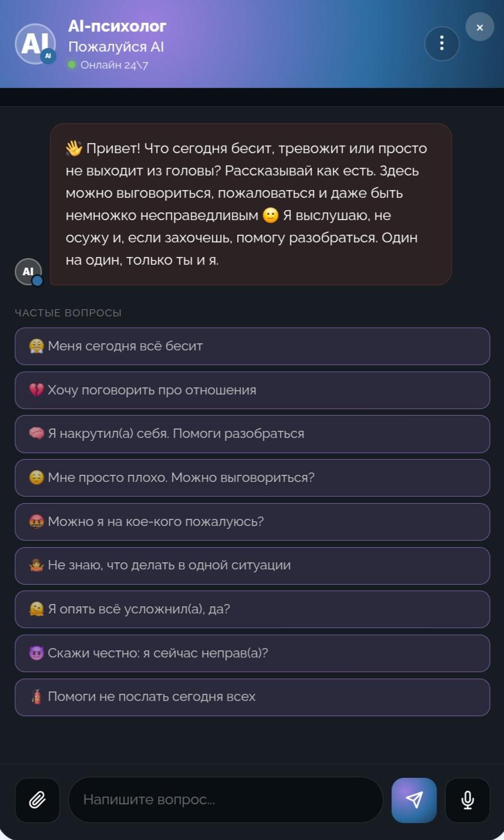Choose 'Скажи честно: я сейчас неправ(а)?'
This screenshot has height=840, width=504.
(x=252, y=653)
